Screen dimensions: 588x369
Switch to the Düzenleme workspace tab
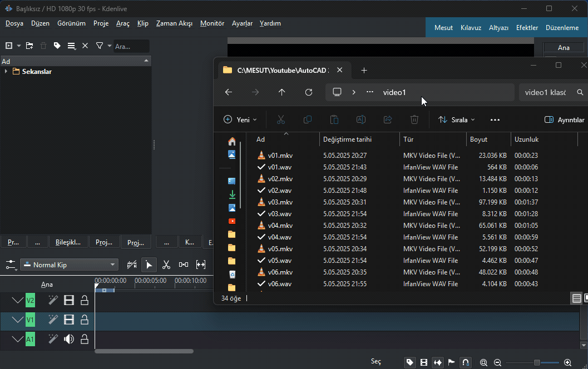562,28
